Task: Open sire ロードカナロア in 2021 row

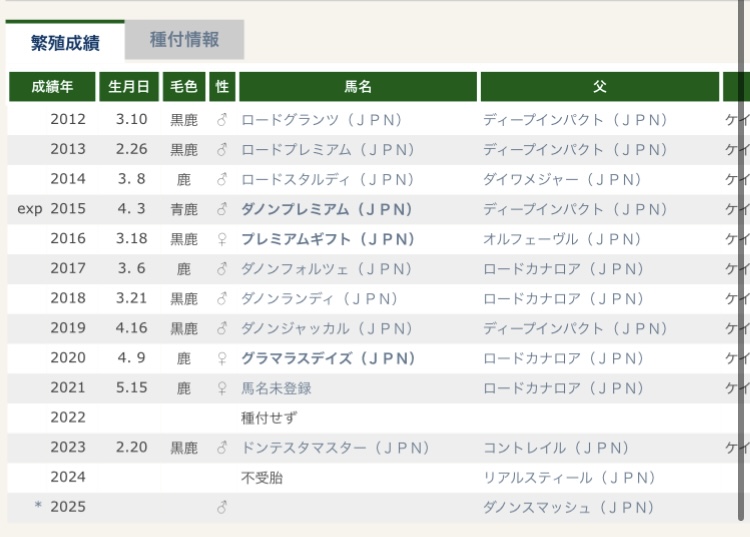Action: pos(563,388)
